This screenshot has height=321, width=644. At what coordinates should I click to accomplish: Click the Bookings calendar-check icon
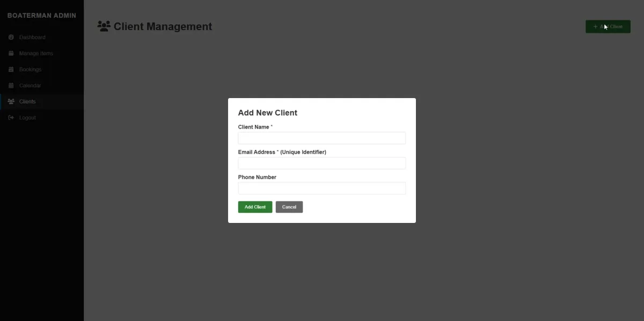tap(11, 70)
